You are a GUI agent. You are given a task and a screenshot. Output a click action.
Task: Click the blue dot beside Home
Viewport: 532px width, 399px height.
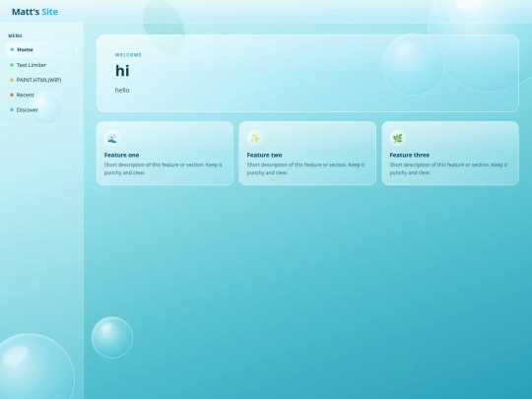[x=12, y=49]
